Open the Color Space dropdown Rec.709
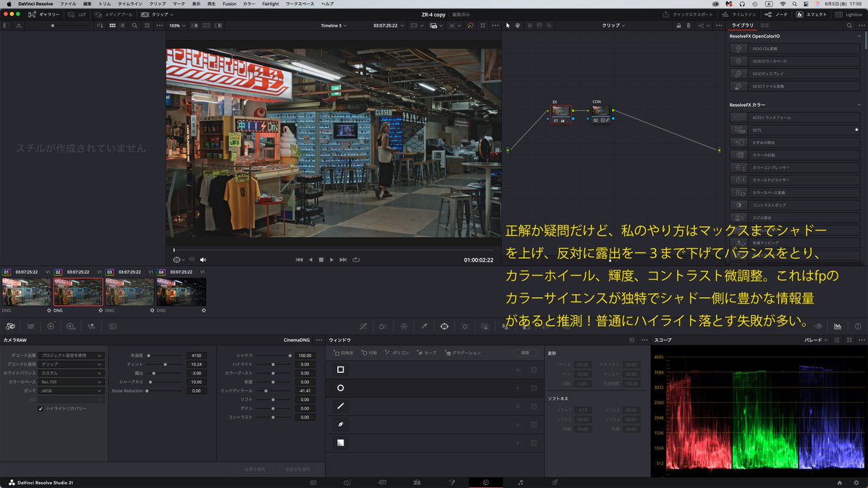 point(72,382)
